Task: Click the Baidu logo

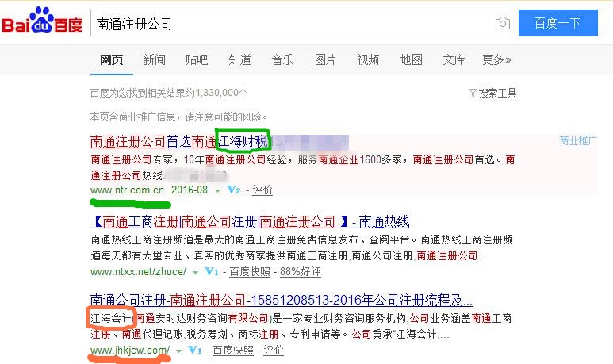Action: [x=42, y=21]
